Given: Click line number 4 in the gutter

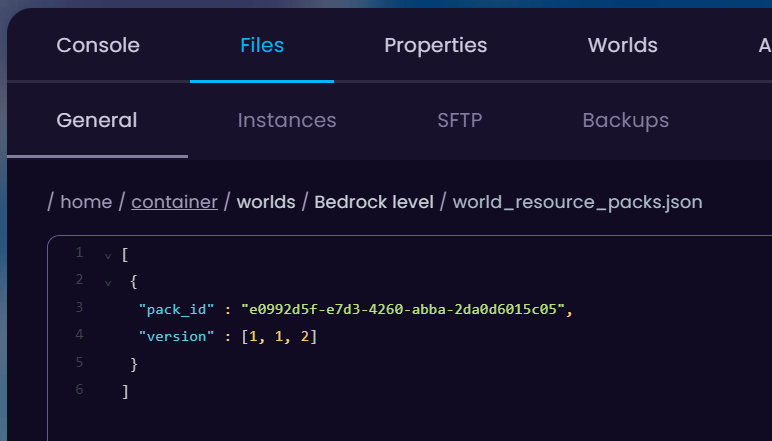Looking at the screenshot, I should (79, 335).
